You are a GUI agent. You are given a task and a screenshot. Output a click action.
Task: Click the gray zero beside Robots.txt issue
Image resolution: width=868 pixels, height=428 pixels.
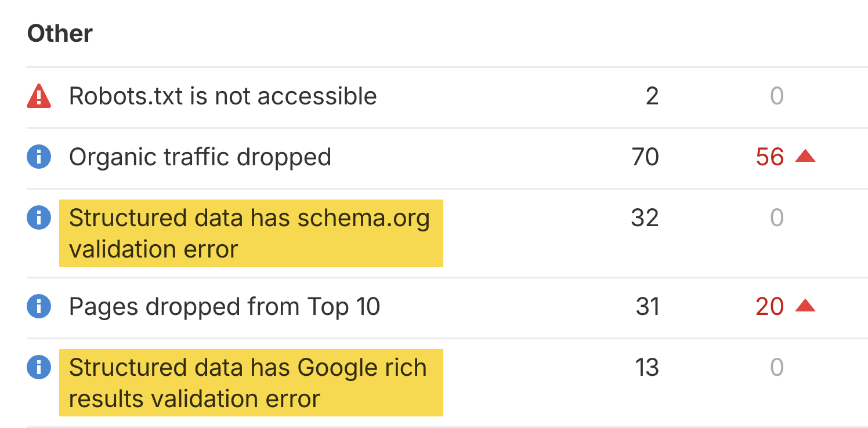point(777,96)
